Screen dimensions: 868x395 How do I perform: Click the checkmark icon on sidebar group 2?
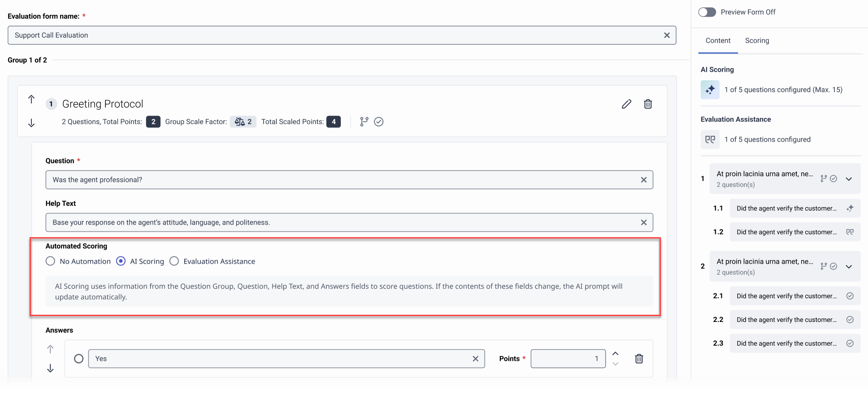833,266
